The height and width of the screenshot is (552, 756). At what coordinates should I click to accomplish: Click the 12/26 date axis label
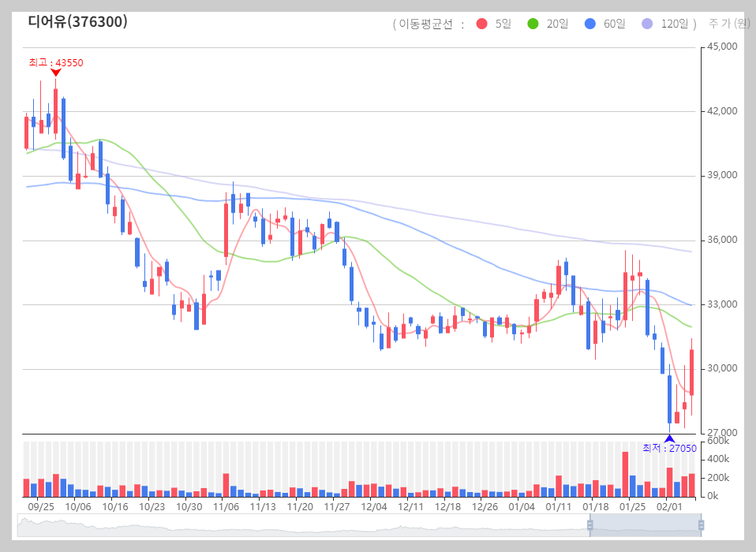click(485, 506)
